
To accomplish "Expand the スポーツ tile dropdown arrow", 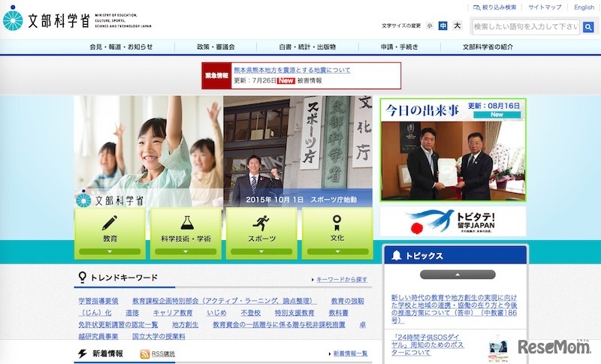I will 261,251.
